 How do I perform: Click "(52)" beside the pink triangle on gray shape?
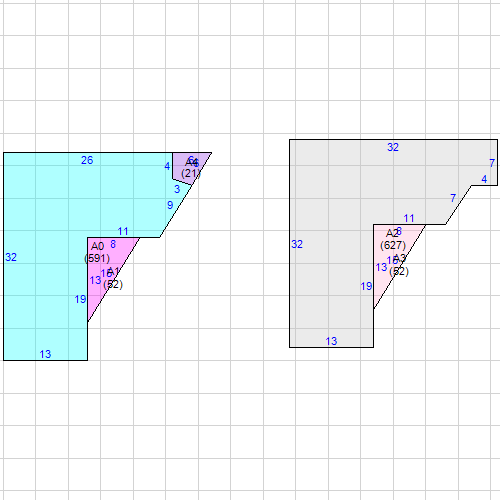point(399,271)
